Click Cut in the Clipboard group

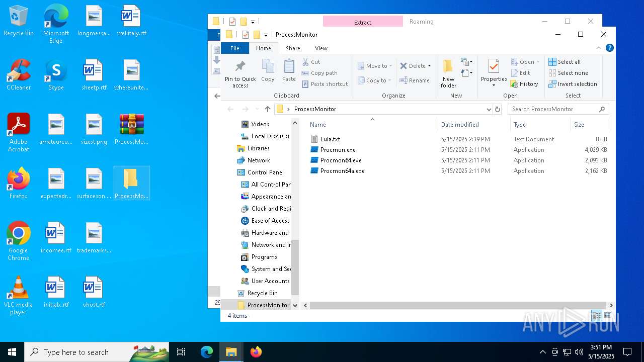point(311,62)
